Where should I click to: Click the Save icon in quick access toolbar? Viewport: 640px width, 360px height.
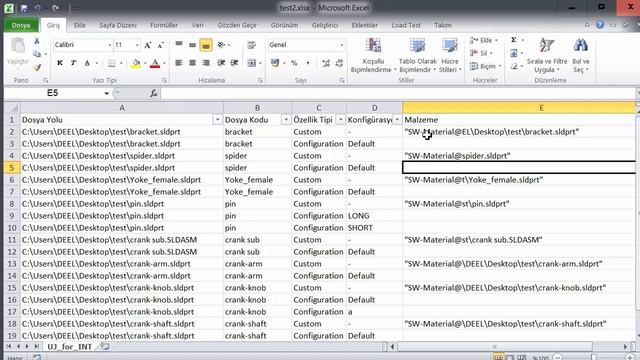[24, 8]
